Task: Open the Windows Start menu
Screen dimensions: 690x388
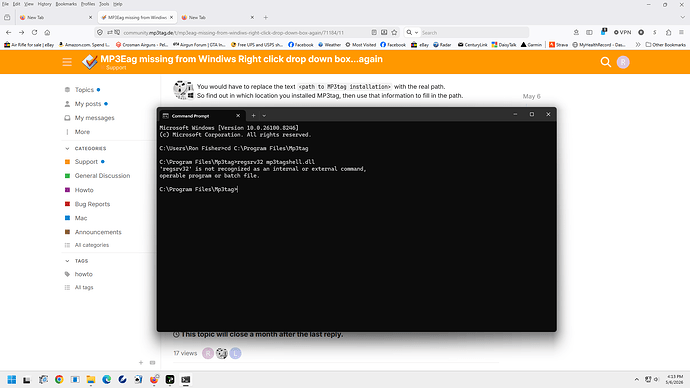Action: click(x=11, y=379)
